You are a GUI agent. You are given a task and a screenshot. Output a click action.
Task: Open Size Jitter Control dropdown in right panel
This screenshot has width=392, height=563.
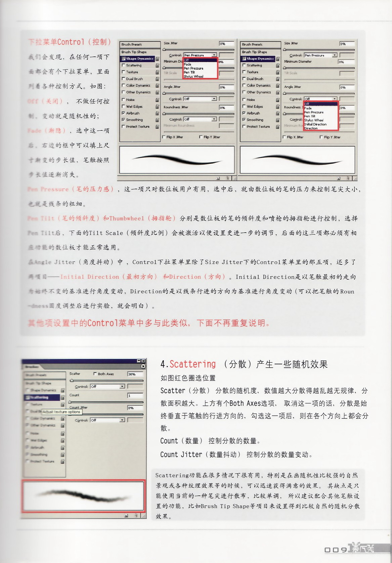[x=320, y=55]
